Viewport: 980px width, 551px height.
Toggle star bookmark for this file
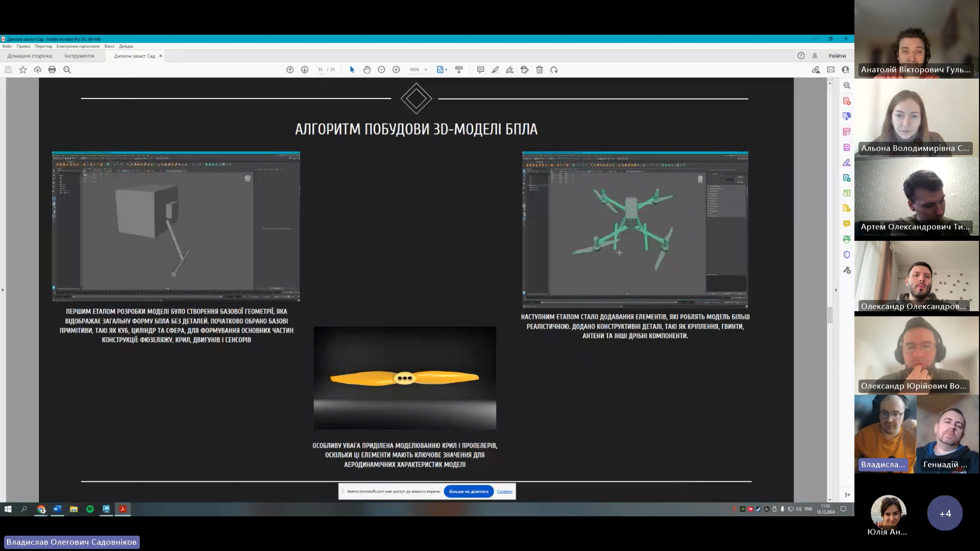point(23,70)
